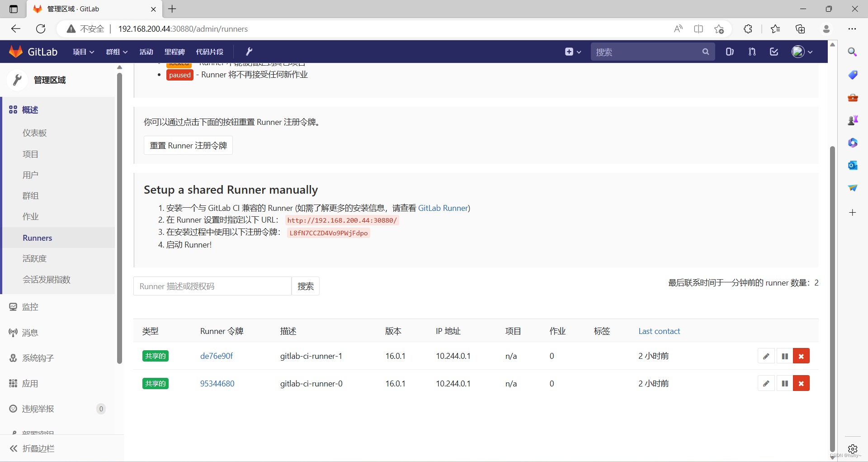The image size is (868, 462).
Task: Click the registration token L8fN7CCZD4Vo9PWjFdpo
Action: [x=329, y=233]
